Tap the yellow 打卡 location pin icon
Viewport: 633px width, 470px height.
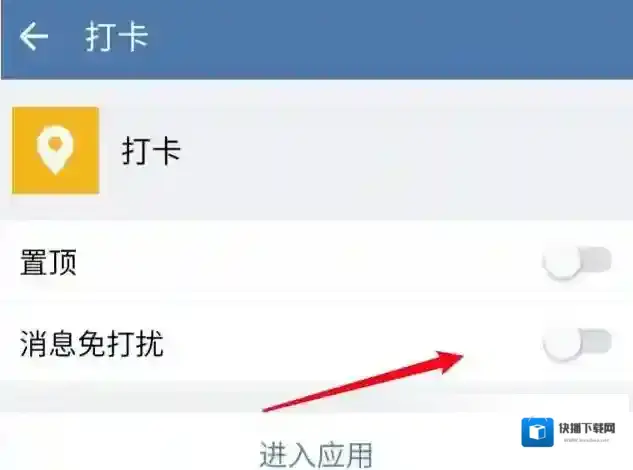[56, 150]
